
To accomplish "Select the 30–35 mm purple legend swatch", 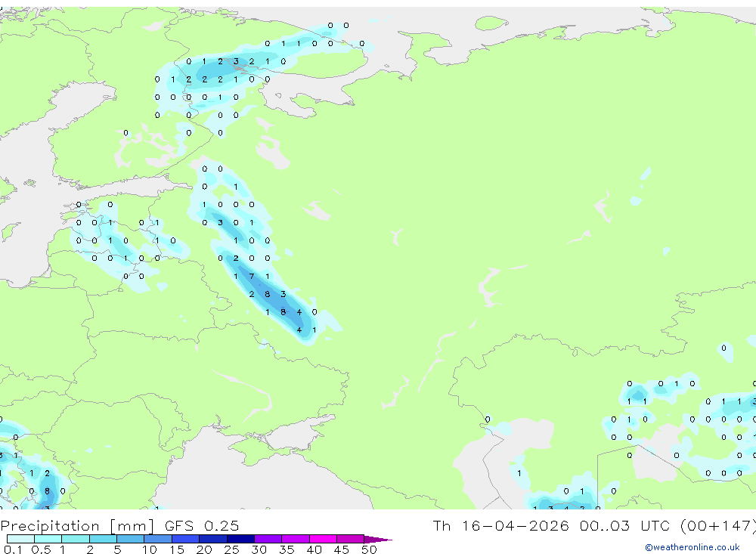I will point(268,539).
